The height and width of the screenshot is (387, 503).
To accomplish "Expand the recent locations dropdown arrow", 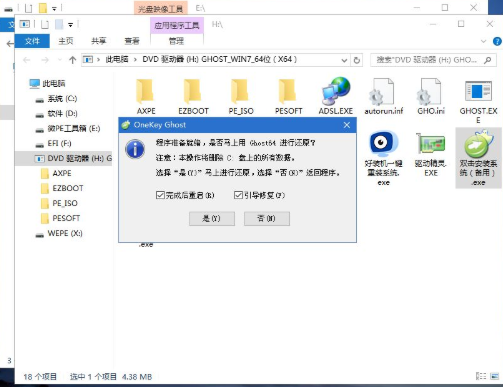I will click(x=60, y=60).
